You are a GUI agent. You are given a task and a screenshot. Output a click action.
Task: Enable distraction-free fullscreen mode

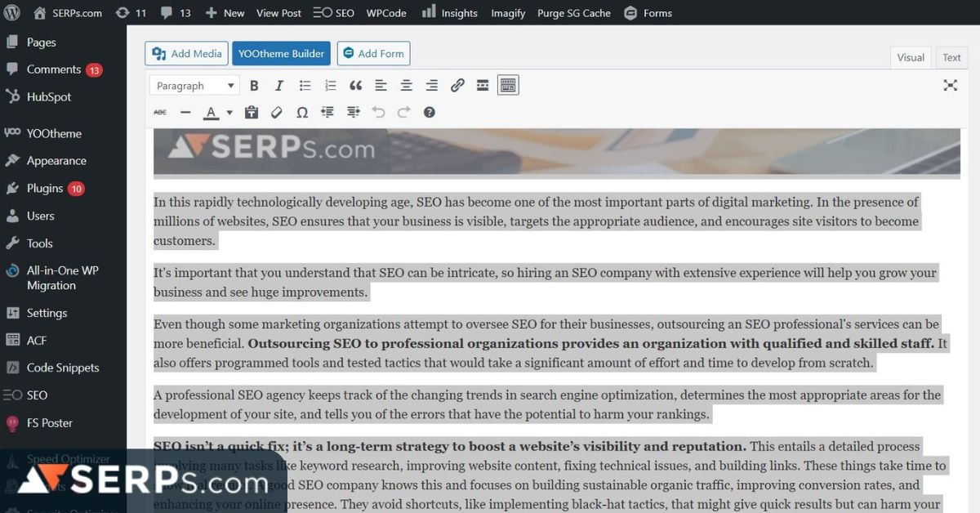pyautogui.click(x=950, y=85)
